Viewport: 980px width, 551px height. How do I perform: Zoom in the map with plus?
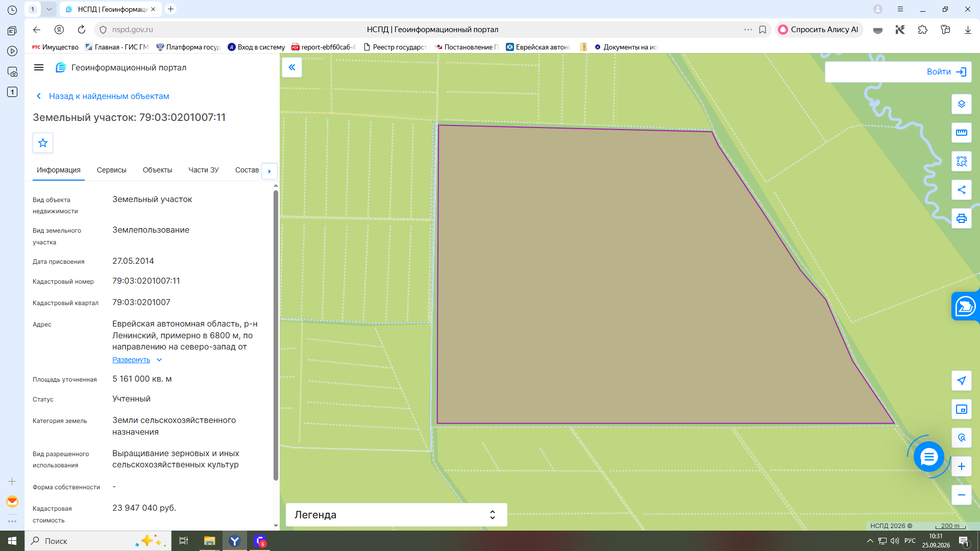pos(962,466)
